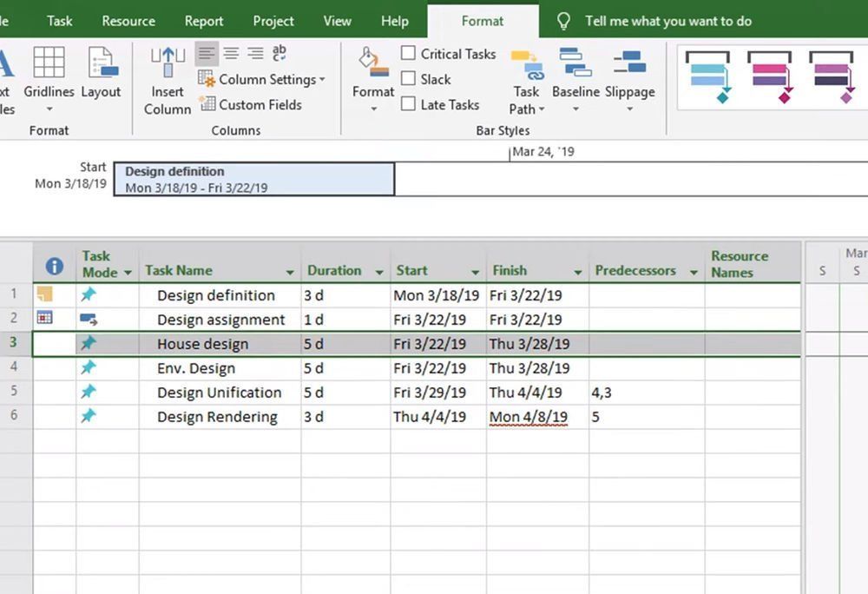Screen dimensions: 868x594
Task: Select the Design Unification task name cell
Action: pos(219,393)
